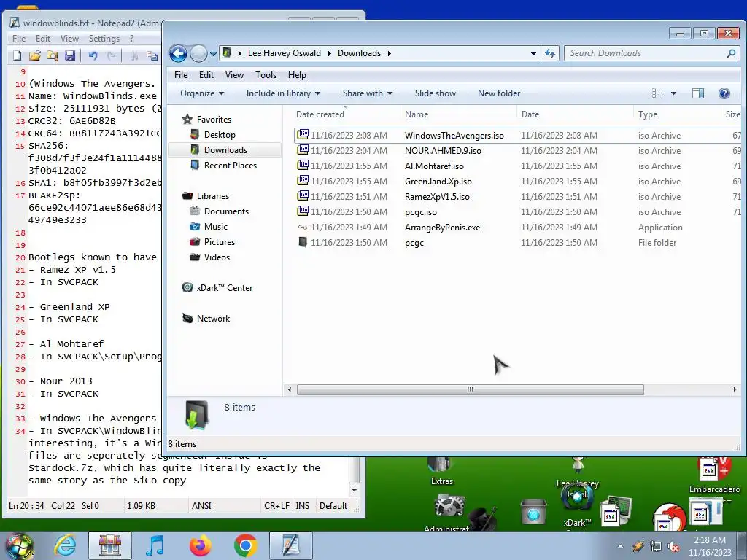The image size is (747, 560).
Task: Sort by the Date created column header
Action: 347,114
